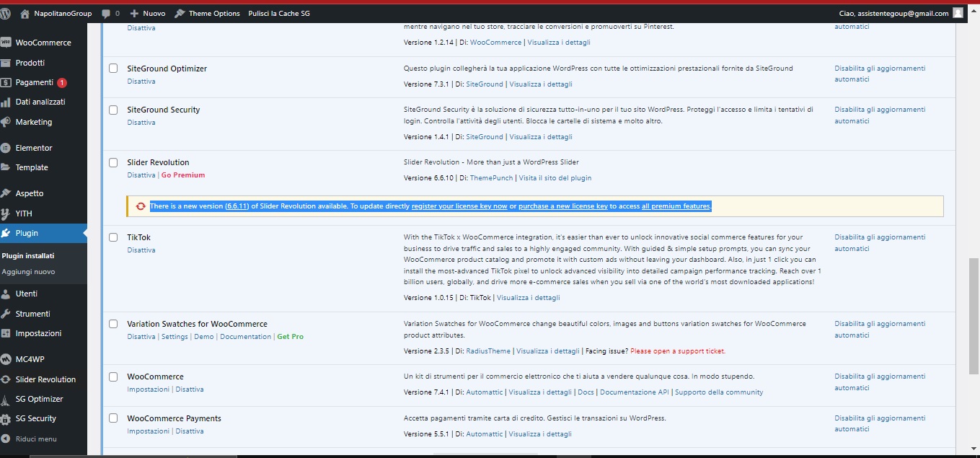Click the Marketing megaphone icon
This screenshot has width=980, height=458.
6,122
